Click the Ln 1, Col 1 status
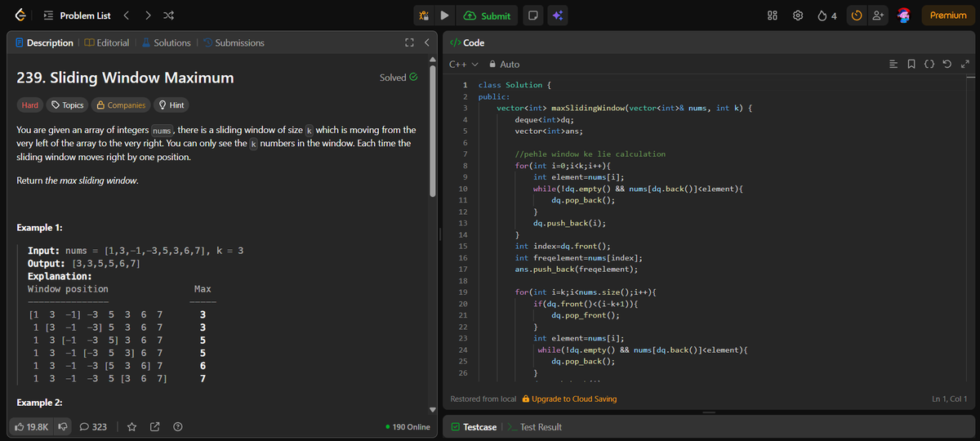Image resolution: width=980 pixels, height=441 pixels. [x=949, y=399]
